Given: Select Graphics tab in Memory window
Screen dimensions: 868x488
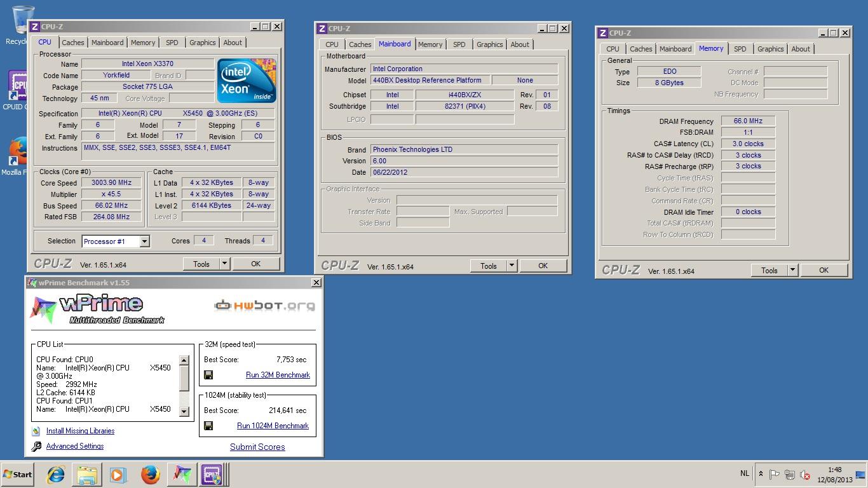Looking at the screenshot, I should point(771,49).
